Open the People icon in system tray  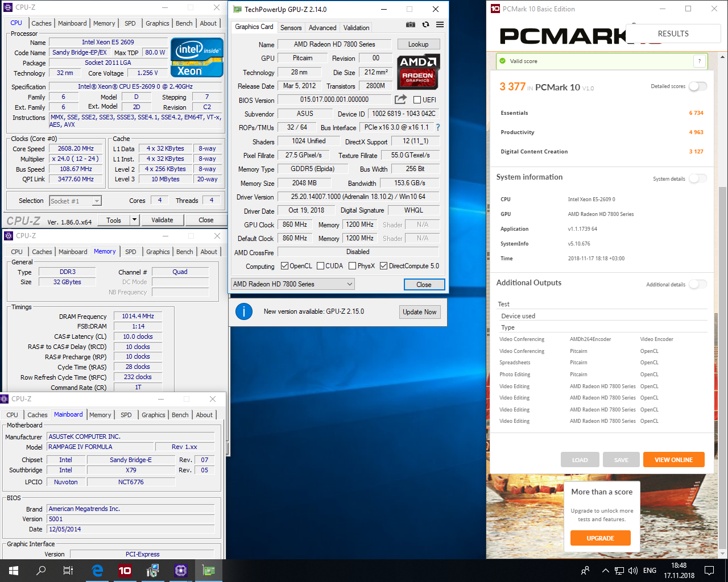coord(585,571)
